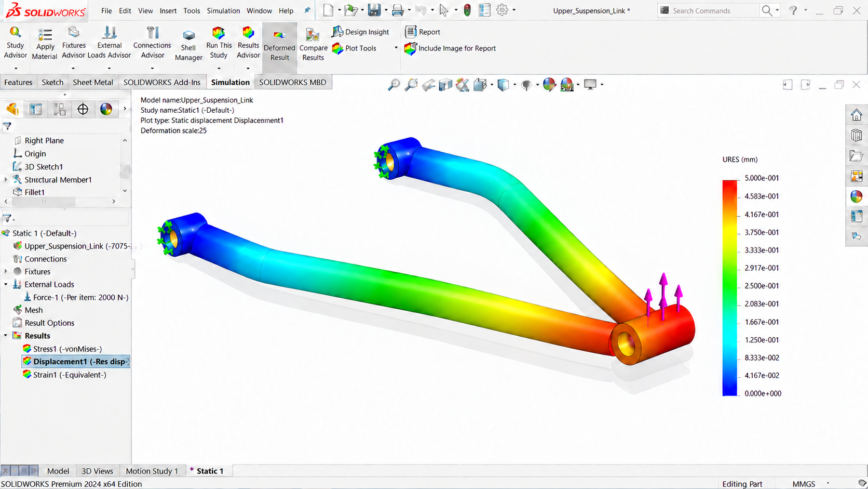Click the Search Commands field
Screen dimensions: 868x489
[x=708, y=10]
